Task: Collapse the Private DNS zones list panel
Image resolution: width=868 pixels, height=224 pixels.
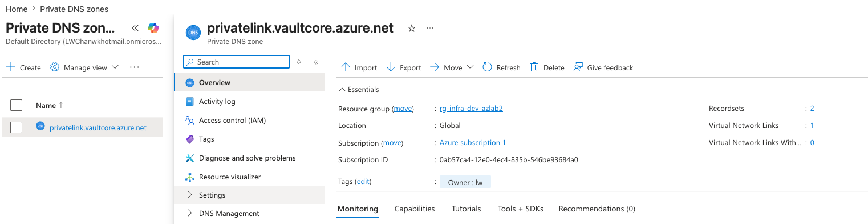Action: coord(135,27)
